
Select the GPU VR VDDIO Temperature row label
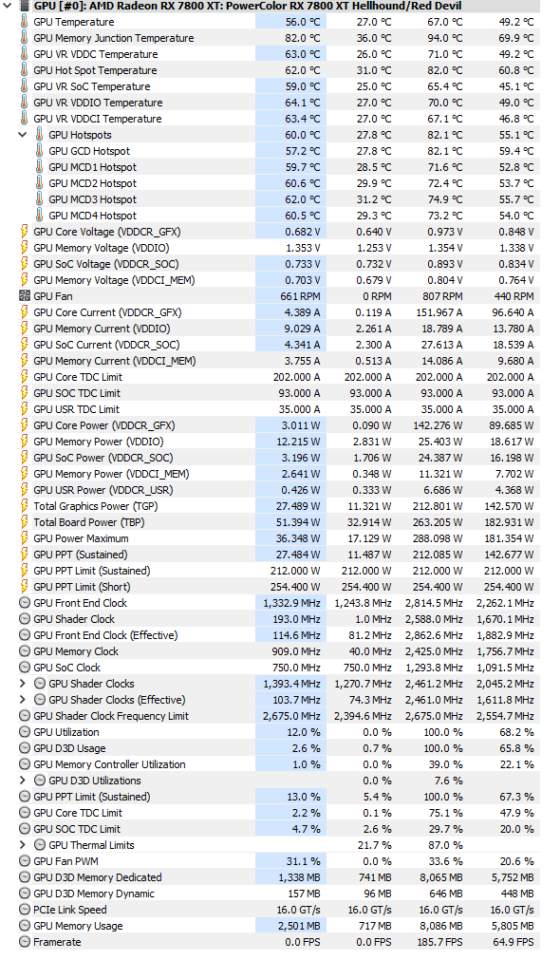(98, 103)
